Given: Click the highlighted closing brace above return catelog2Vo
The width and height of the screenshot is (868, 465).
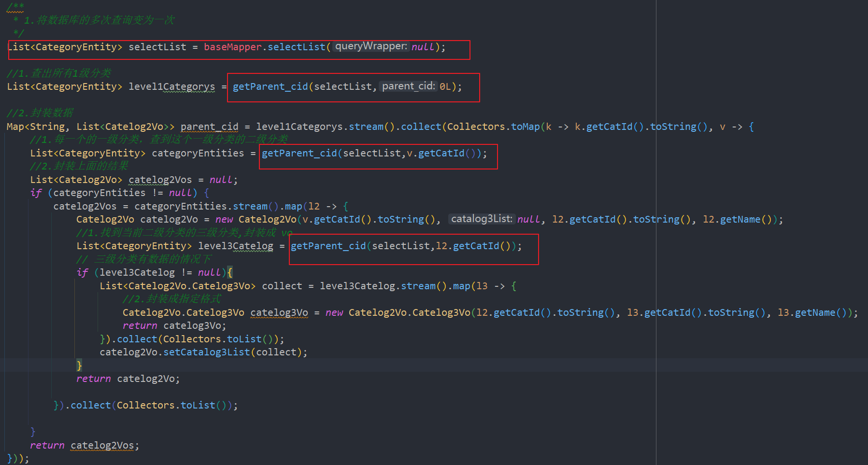Looking at the screenshot, I should click(x=79, y=365).
